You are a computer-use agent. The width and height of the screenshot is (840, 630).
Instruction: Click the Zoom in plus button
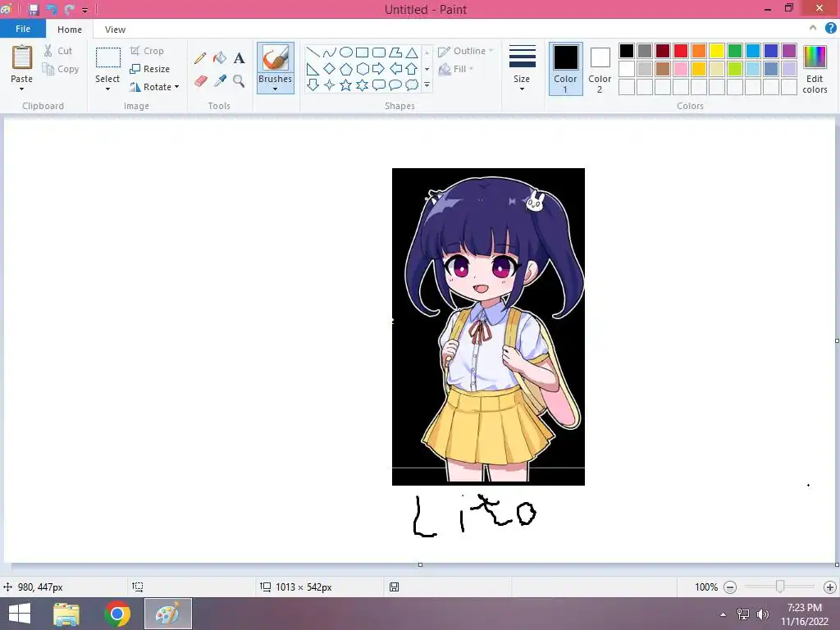[x=830, y=587]
